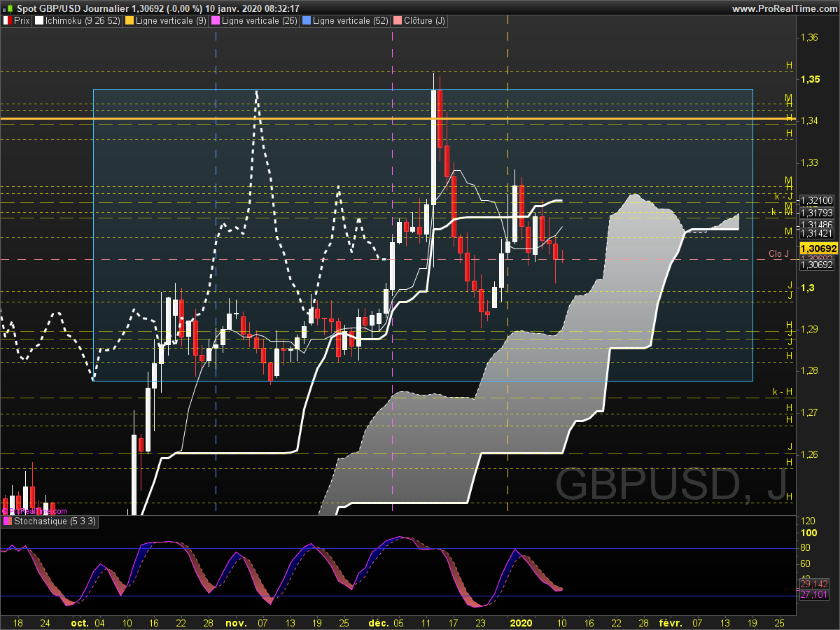Screen dimensions: 840x630
Task: Click the 2020 label on the time axis
Action: (x=521, y=622)
